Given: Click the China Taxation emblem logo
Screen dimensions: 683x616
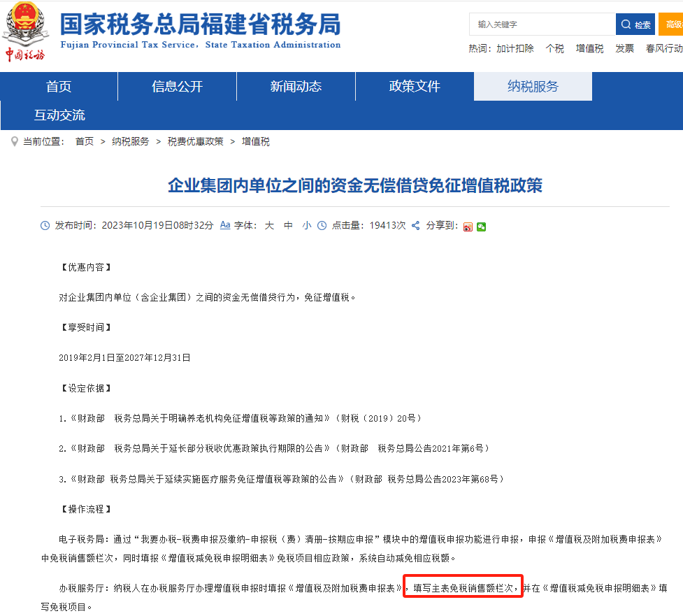Looking at the screenshot, I should tap(26, 28).
